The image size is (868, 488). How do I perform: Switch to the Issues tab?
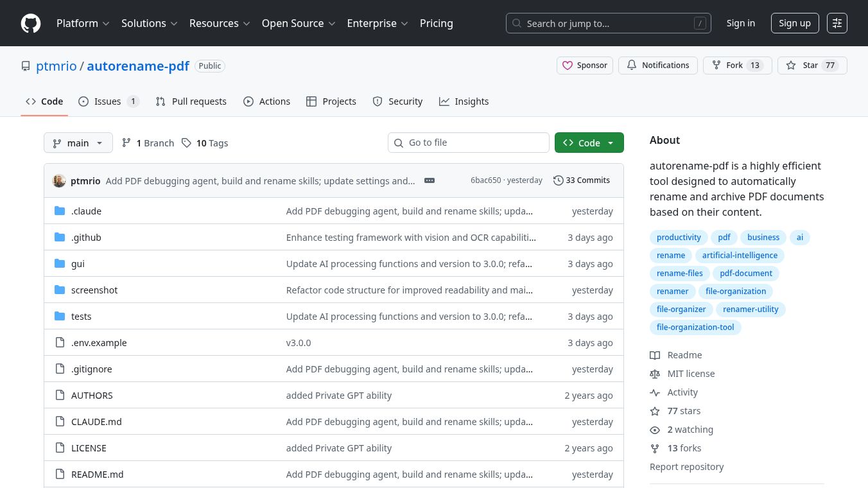pyautogui.click(x=108, y=101)
